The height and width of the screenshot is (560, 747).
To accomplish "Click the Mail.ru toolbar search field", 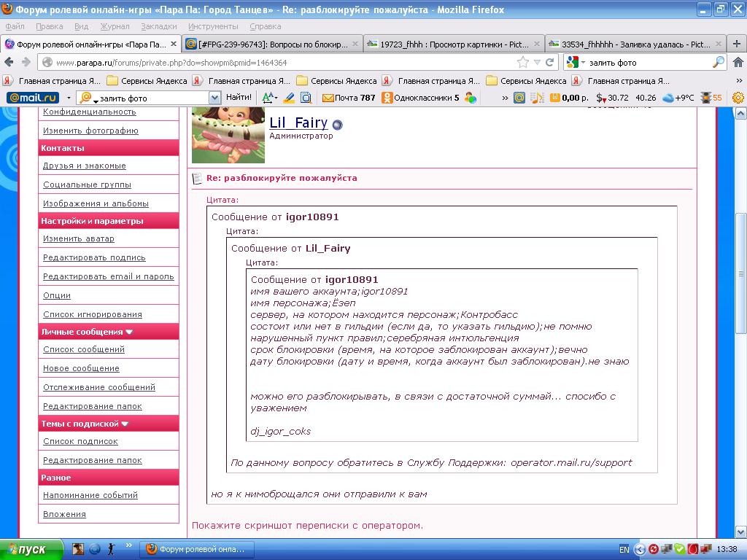I will coord(150,98).
